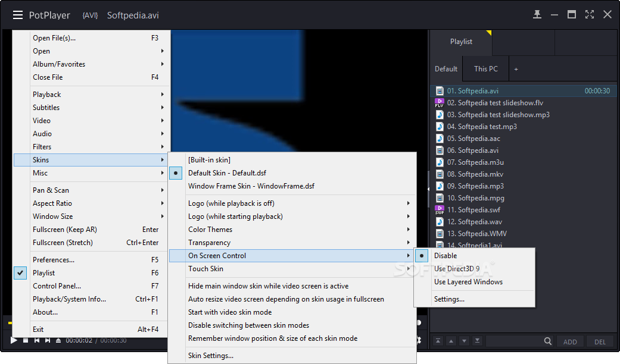Select 01. Softpedia.avi in the playlist
The height and width of the screenshot is (364, 620).
(523, 91)
